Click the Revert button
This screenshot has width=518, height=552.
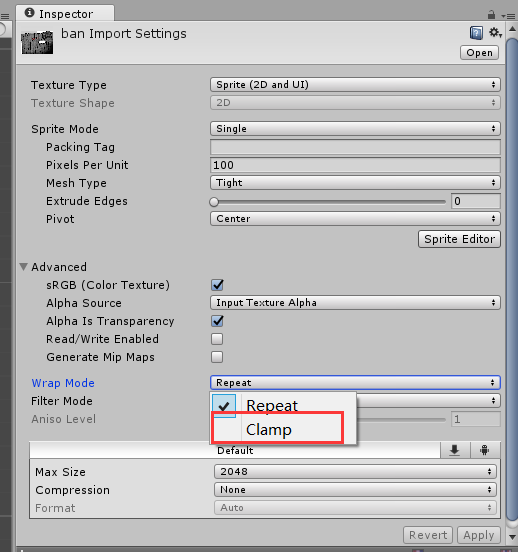428,535
